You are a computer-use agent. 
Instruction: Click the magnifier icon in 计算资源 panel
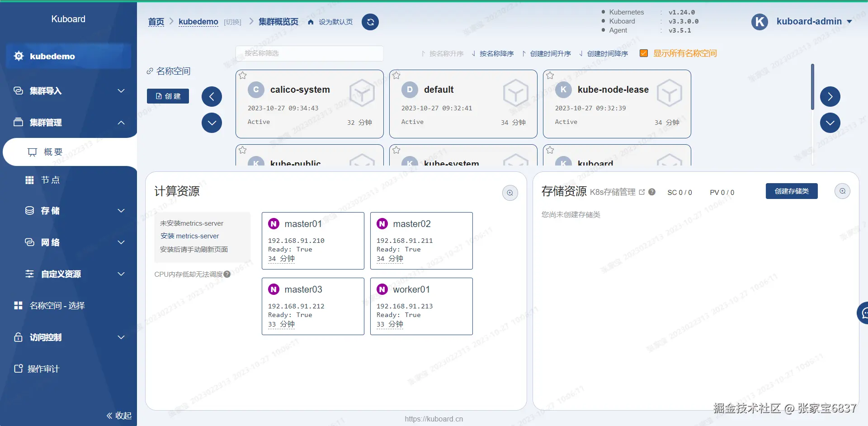pyautogui.click(x=510, y=193)
